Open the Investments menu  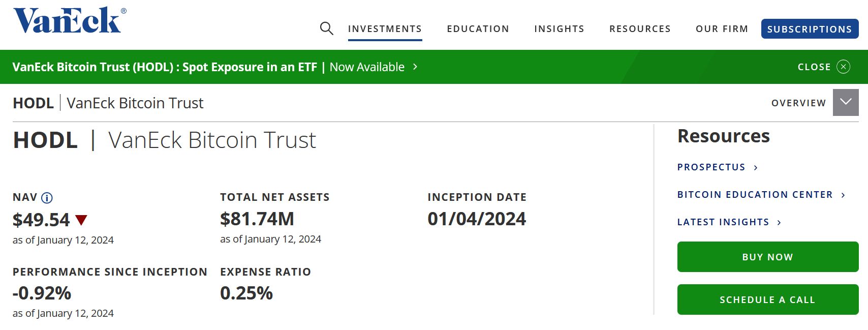pyautogui.click(x=385, y=29)
